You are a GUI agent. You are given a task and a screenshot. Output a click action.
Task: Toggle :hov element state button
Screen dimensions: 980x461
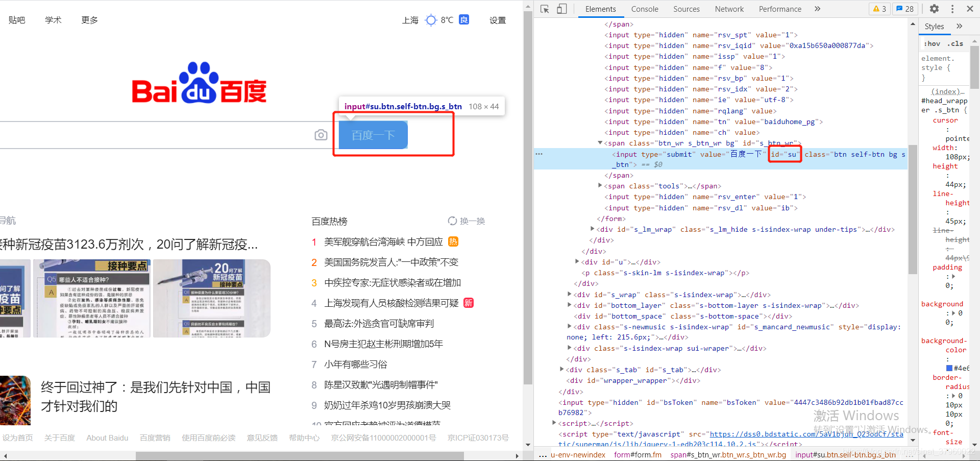coord(932,44)
